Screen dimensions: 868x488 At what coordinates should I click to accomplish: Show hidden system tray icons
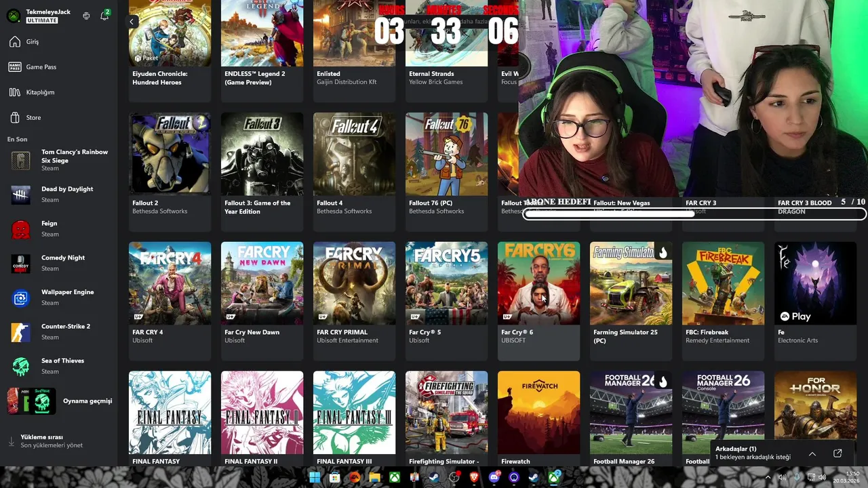click(768, 477)
